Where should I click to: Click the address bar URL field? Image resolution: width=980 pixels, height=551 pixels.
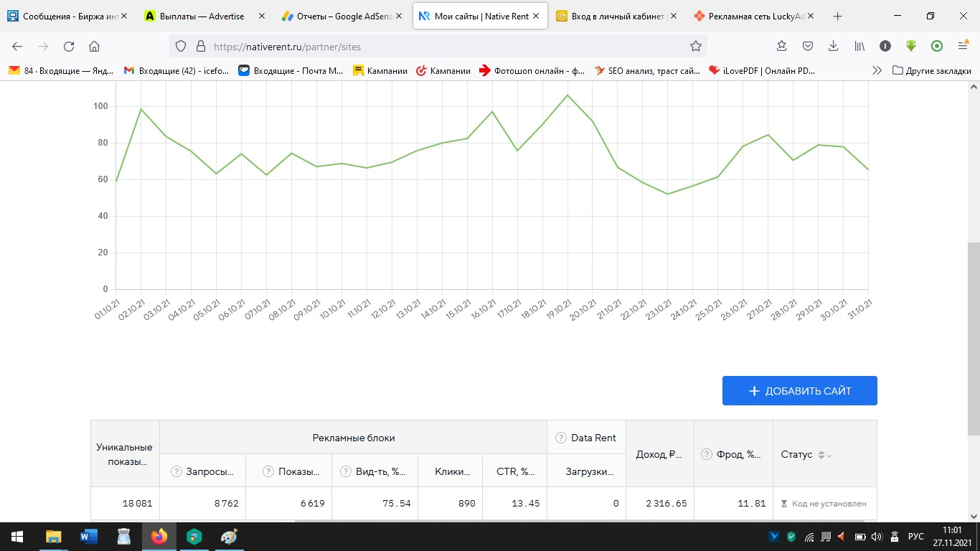pyautogui.click(x=438, y=46)
